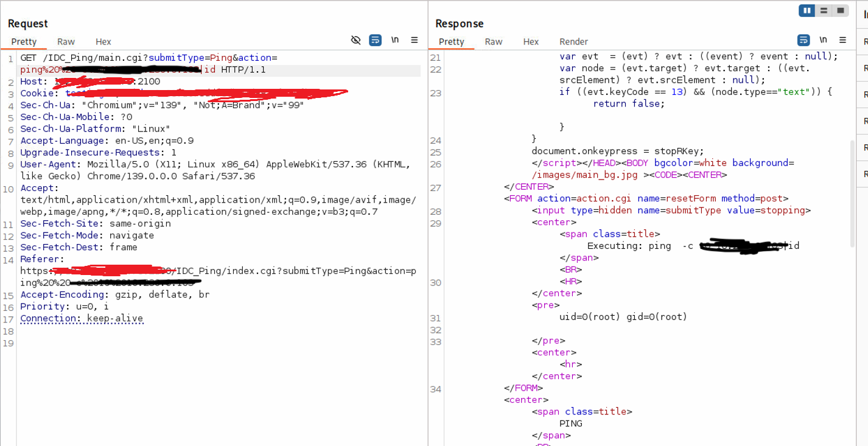Select the top-bottom split layout icon
The height and width of the screenshot is (446, 868).
pos(824,11)
